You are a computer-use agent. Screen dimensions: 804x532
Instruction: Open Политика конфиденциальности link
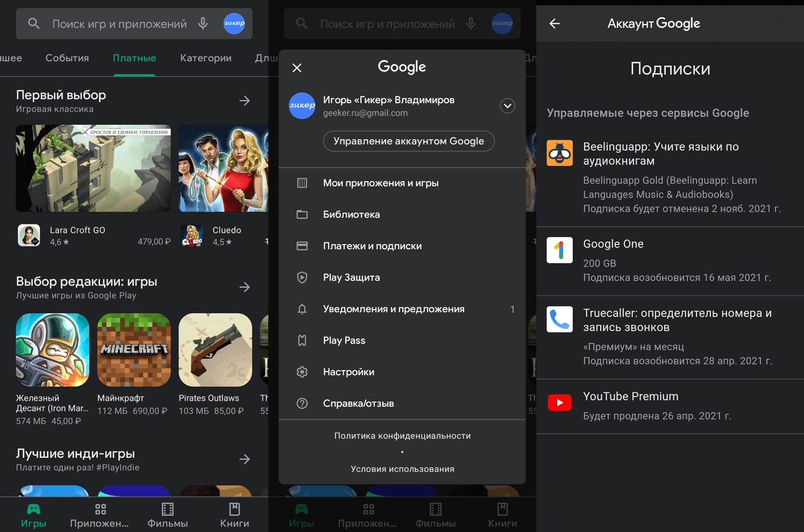(402, 436)
